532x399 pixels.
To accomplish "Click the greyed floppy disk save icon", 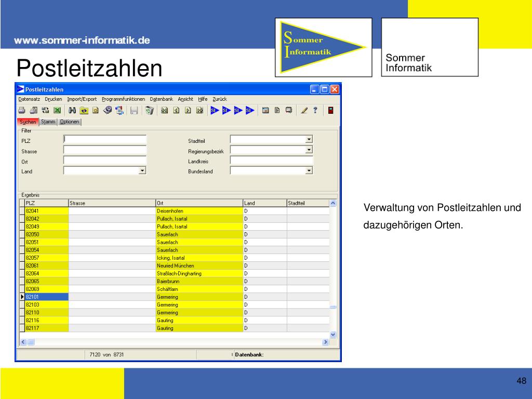I will click(134, 110).
